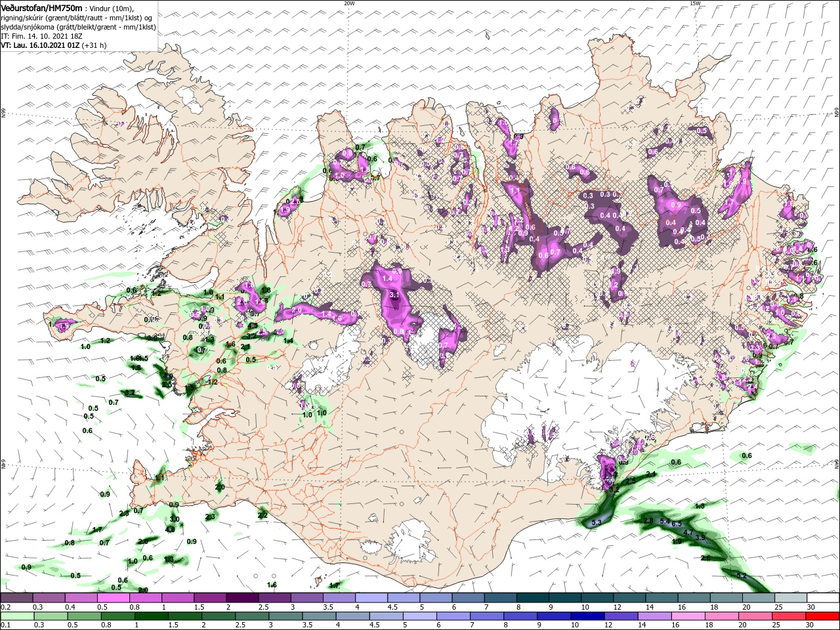Click the "15W" longitude label at top
This screenshot has width=840, height=630.
pyautogui.click(x=695, y=3)
